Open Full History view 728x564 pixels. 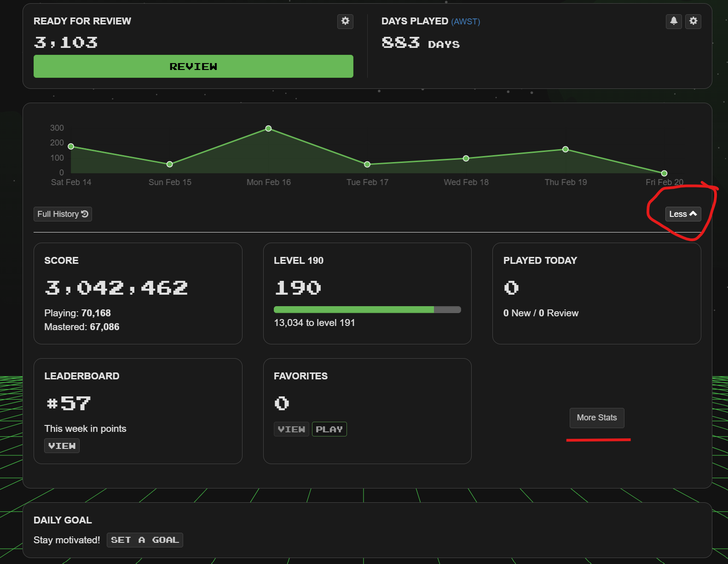pos(63,214)
